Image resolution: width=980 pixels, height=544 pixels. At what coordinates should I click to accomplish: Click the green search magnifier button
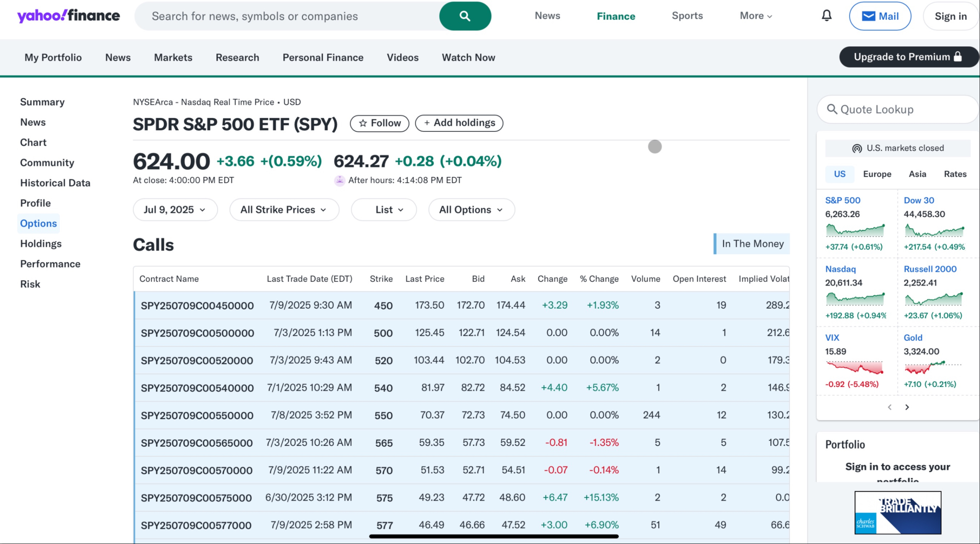(465, 16)
